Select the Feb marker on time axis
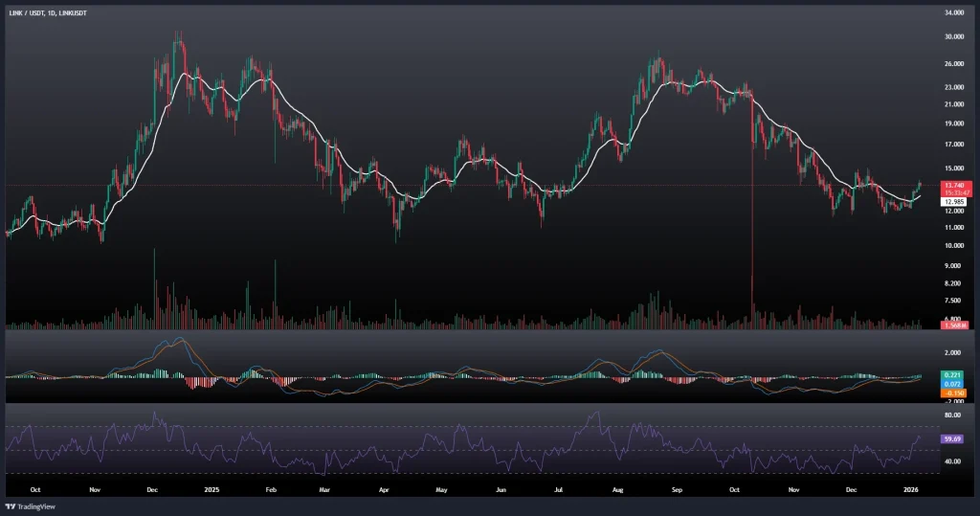This screenshot has width=980, height=516. (271, 488)
